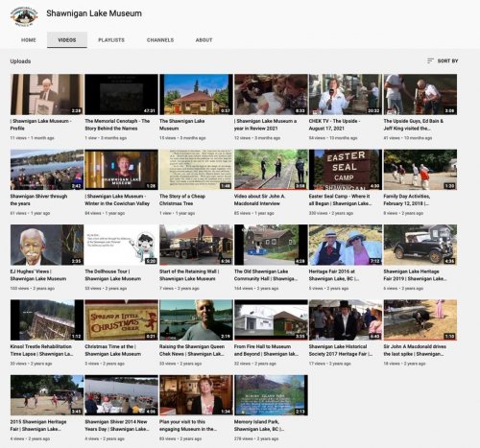Open the Christmas Time at the Museum thumbnail
480x448 pixels.
pyautogui.click(x=121, y=319)
